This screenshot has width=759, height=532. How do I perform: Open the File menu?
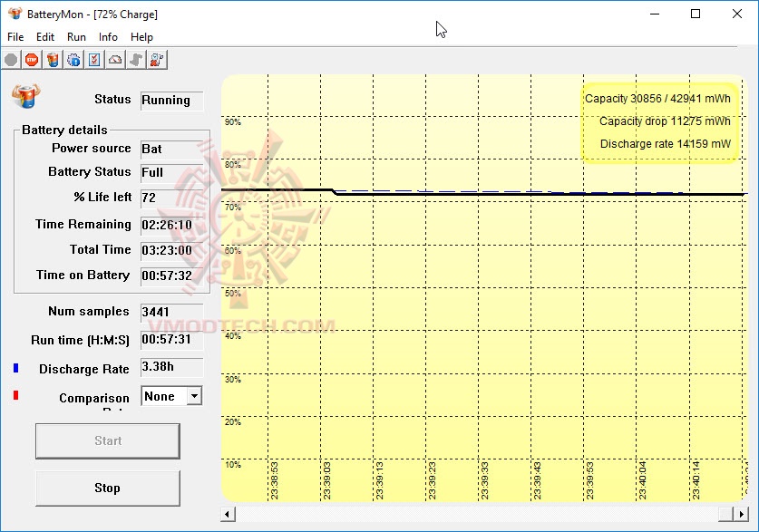coord(15,37)
